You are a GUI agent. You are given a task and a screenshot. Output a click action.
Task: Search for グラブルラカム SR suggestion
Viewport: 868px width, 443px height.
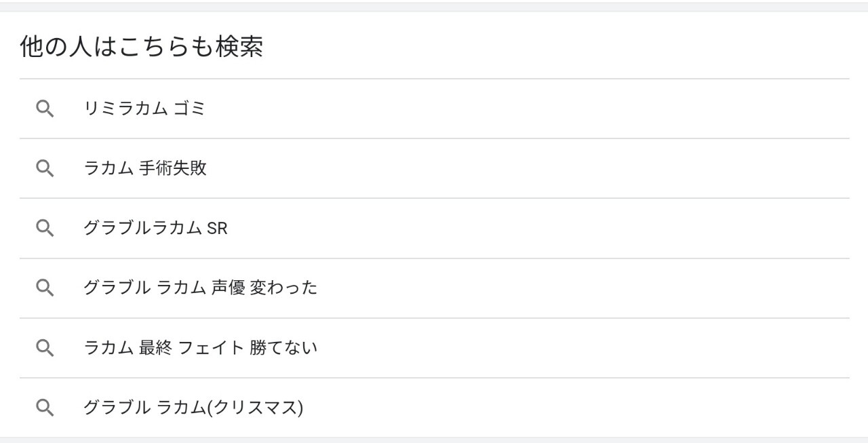coord(155,229)
